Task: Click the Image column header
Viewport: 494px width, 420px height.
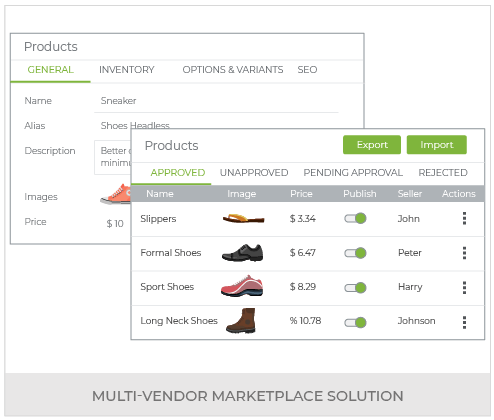Action: pos(242,194)
